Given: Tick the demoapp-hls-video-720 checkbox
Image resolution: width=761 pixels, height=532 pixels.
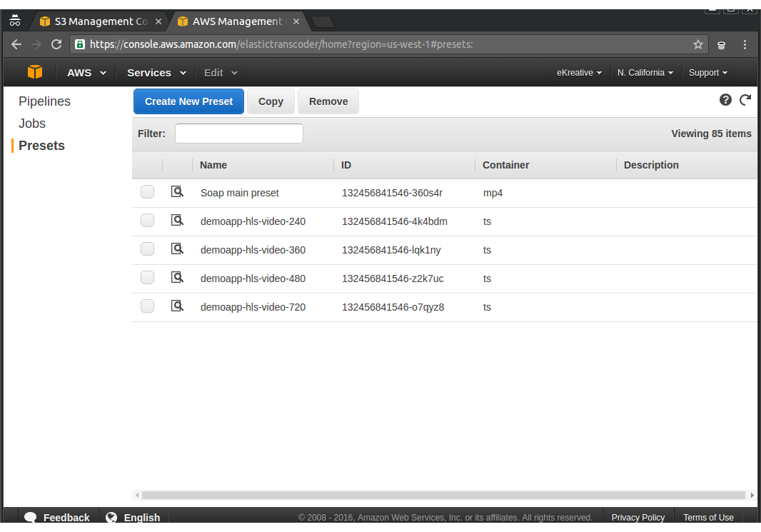Looking at the screenshot, I should [x=147, y=306].
